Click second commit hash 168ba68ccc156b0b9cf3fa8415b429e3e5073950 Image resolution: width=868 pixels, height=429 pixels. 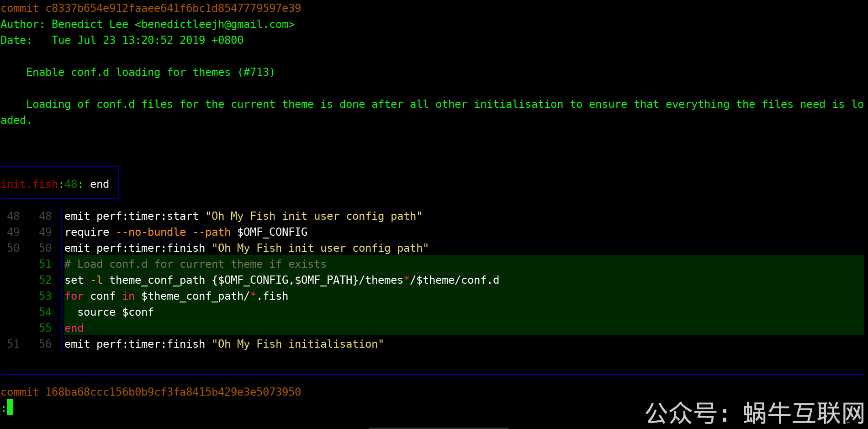tap(173, 392)
